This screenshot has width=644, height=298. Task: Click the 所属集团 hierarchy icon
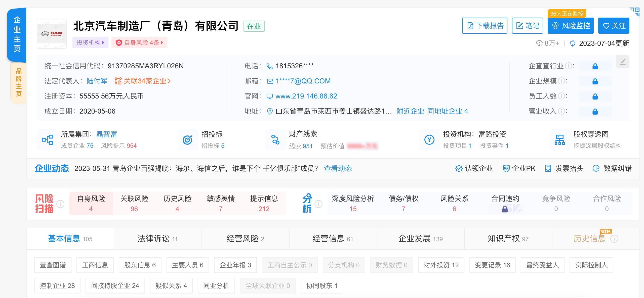[x=47, y=140]
